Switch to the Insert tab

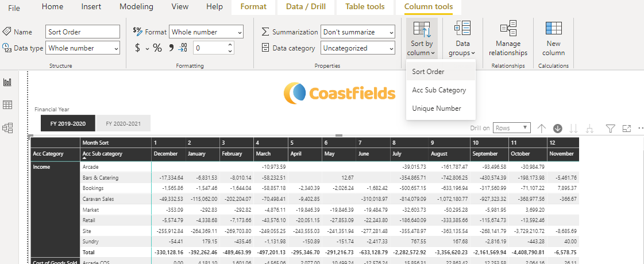(91, 6)
